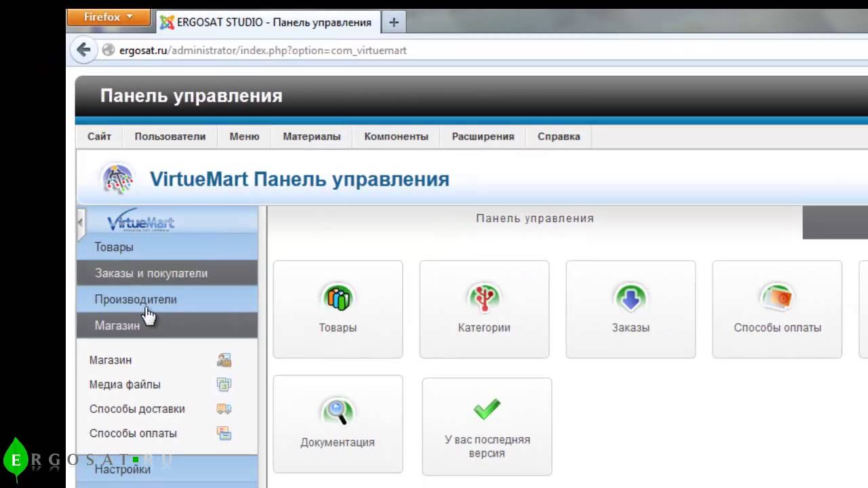Click the Способы оплаты tile label

pos(777,327)
